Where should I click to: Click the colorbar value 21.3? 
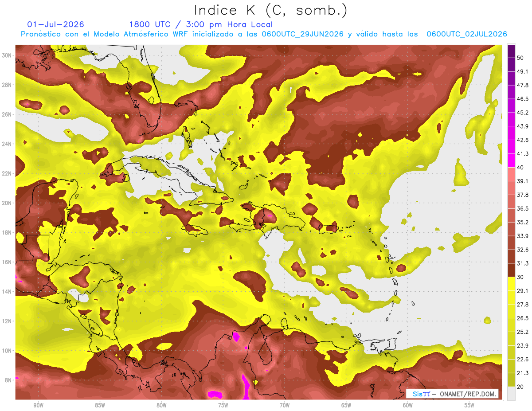[522, 373]
